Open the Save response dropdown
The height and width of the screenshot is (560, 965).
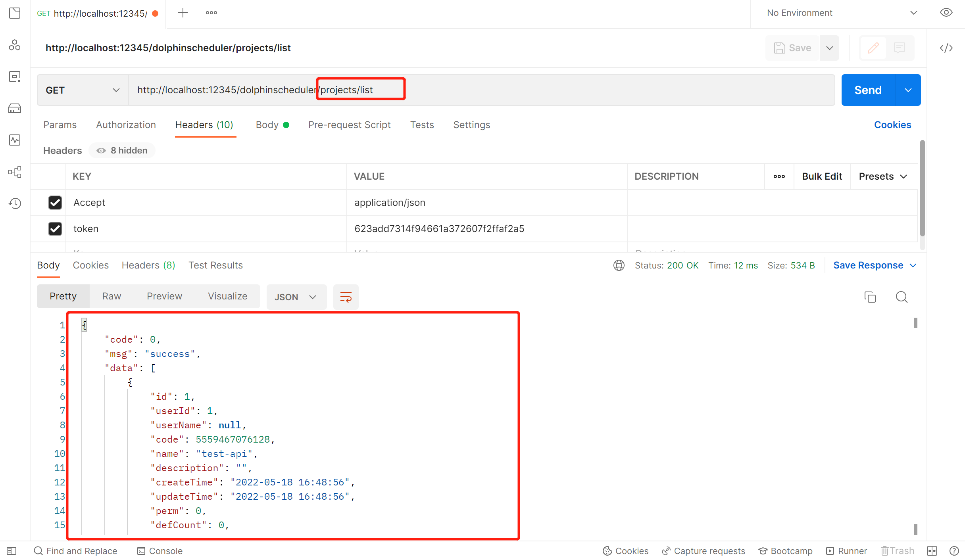click(x=914, y=265)
